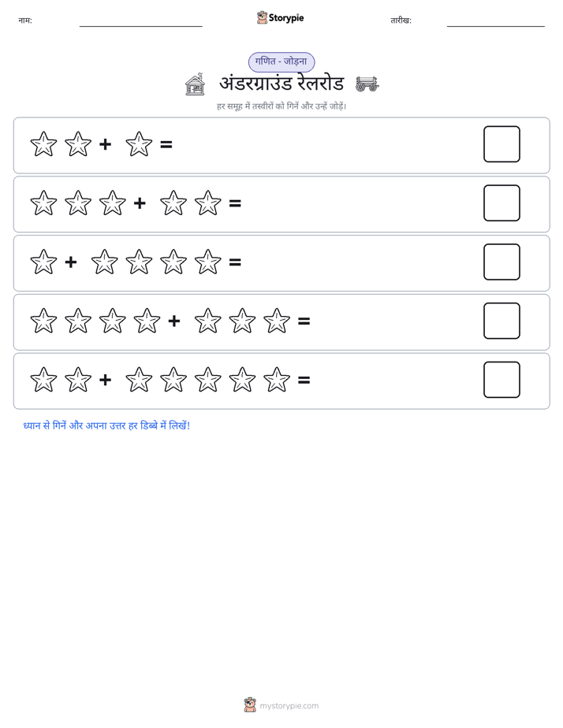Select the answer box in row three
The image size is (563, 728).
click(x=501, y=262)
